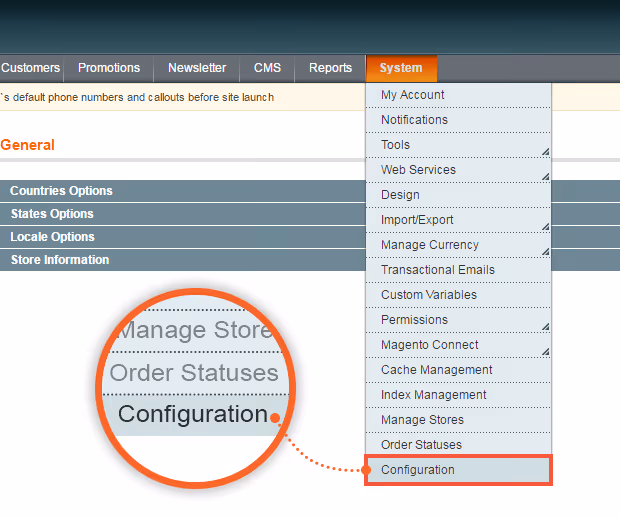Expand the Web Services submenu

(x=458, y=170)
